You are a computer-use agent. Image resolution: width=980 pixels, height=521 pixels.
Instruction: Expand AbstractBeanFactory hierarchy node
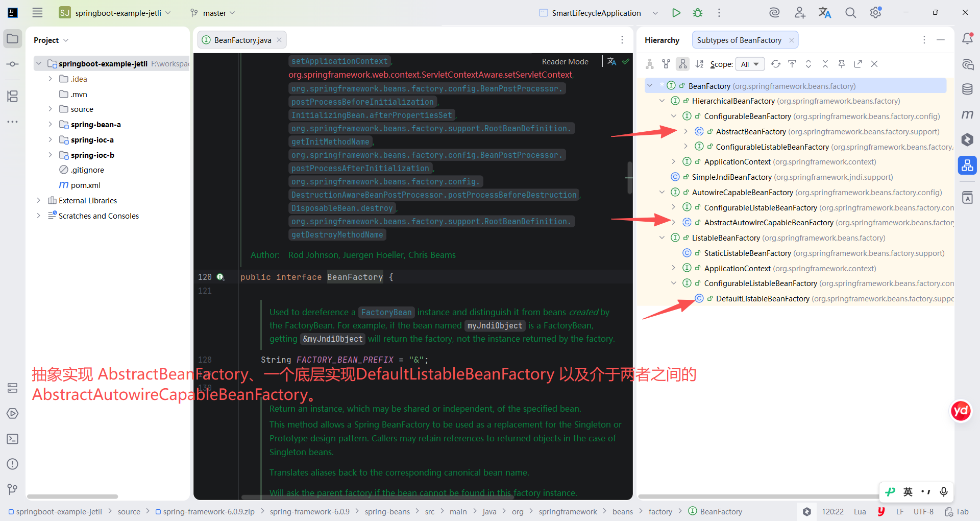(685, 131)
